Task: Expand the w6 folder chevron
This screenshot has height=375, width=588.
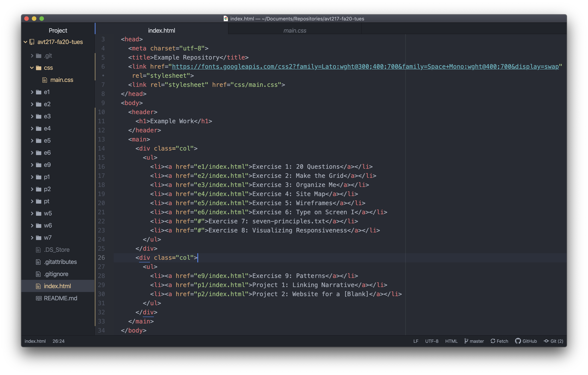Action: coord(32,226)
